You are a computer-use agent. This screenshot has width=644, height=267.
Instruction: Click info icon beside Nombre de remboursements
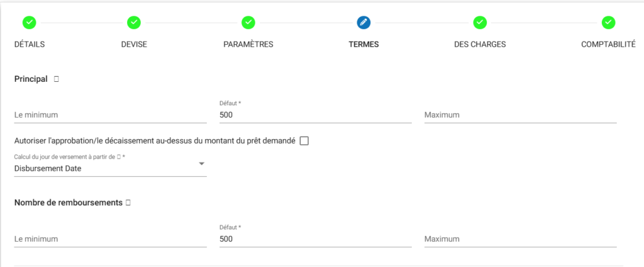(128, 203)
